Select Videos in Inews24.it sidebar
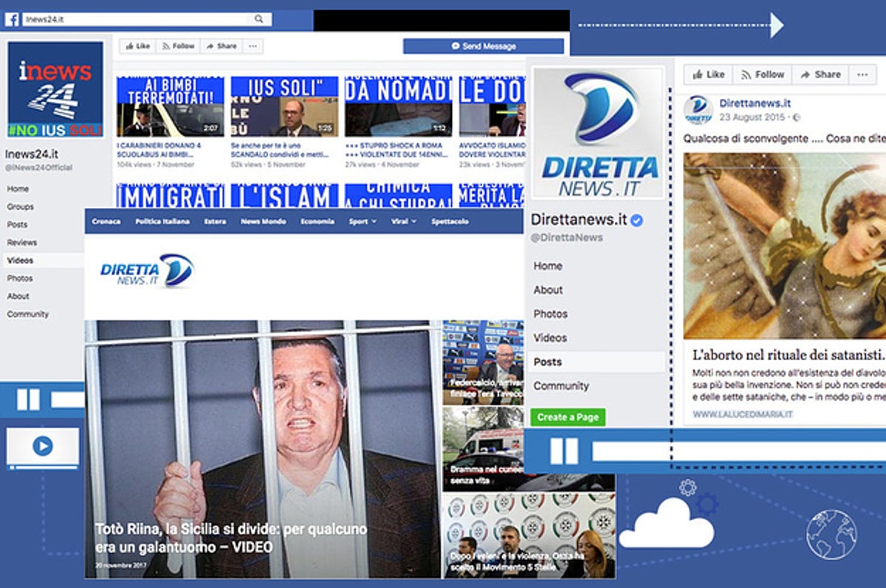This screenshot has height=588, width=886. (42, 260)
